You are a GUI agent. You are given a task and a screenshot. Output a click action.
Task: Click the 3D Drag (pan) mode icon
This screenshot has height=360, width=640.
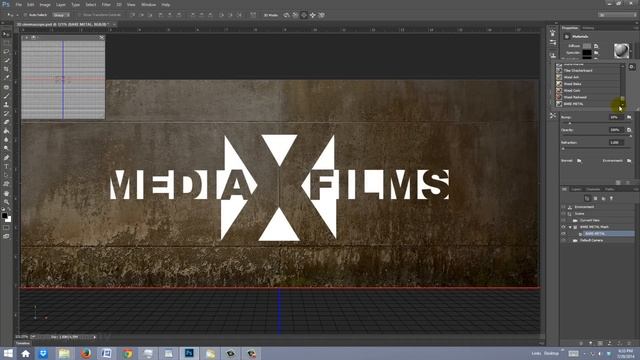(x=304, y=15)
